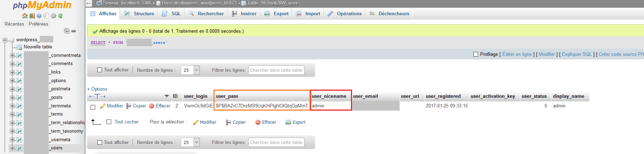This screenshot has height=154, width=644.
Task: Check the lower Tout afficher checkbox
Action: pyautogui.click(x=100, y=143)
